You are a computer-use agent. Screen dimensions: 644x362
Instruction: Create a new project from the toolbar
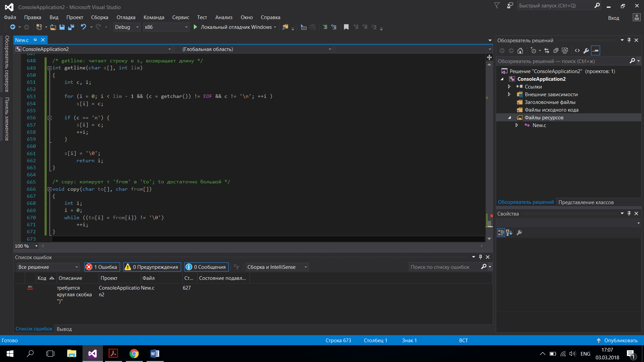click(39, 27)
